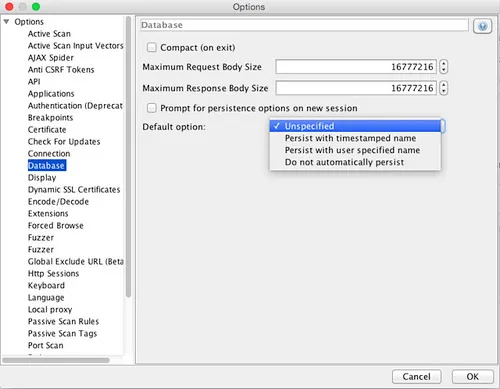500x389 pixels.
Task: Choose Unspecified in the Default option list
Action: 355,126
